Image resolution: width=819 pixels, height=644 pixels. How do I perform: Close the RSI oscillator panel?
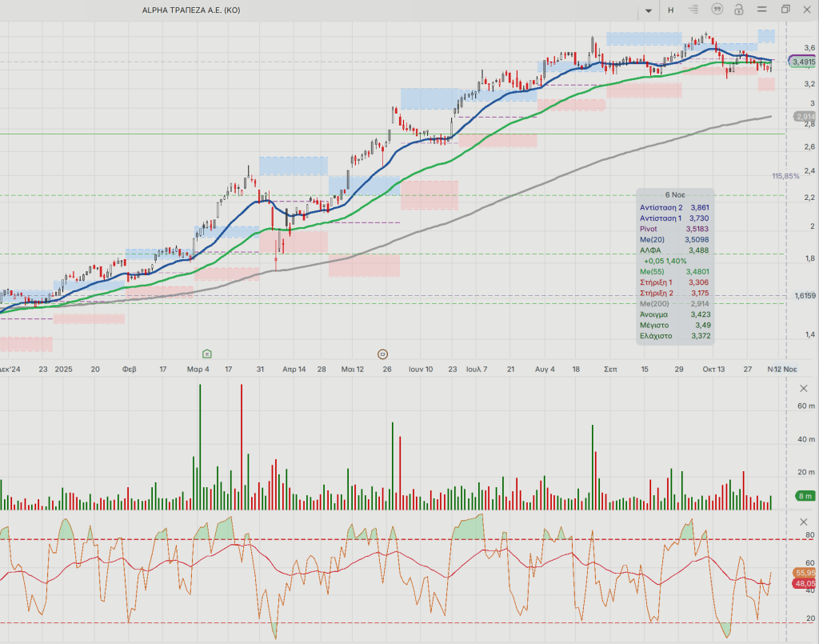coord(804,522)
